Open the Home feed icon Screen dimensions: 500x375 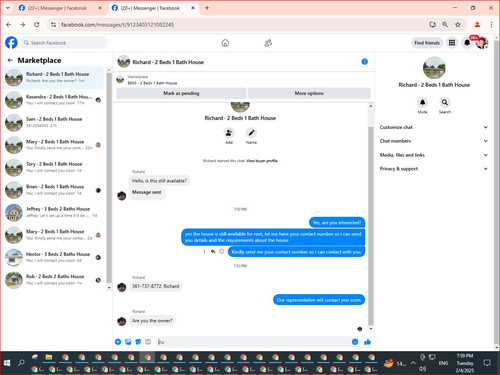click(225, 43)
